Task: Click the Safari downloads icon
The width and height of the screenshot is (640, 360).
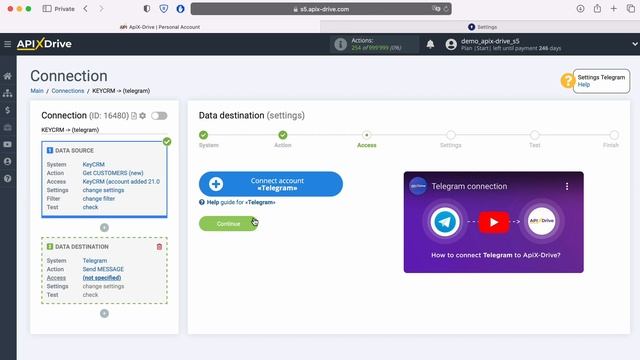Action: point(580,9)
